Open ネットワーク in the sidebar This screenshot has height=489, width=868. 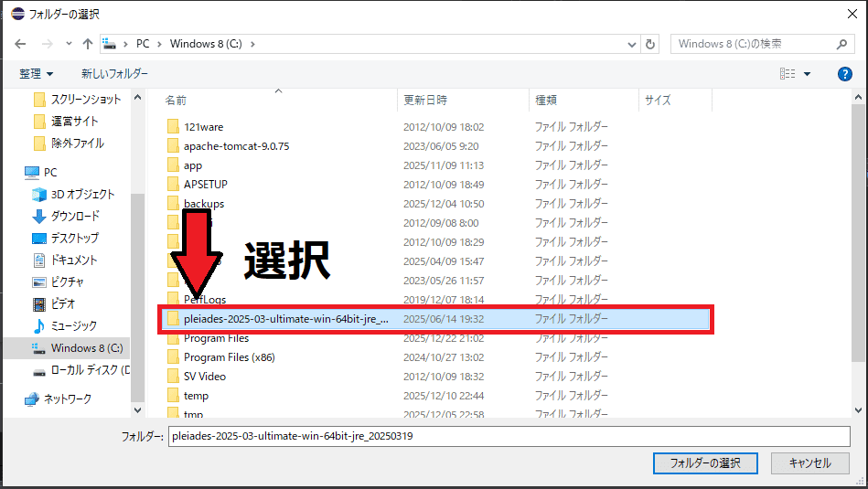[68, 399]
